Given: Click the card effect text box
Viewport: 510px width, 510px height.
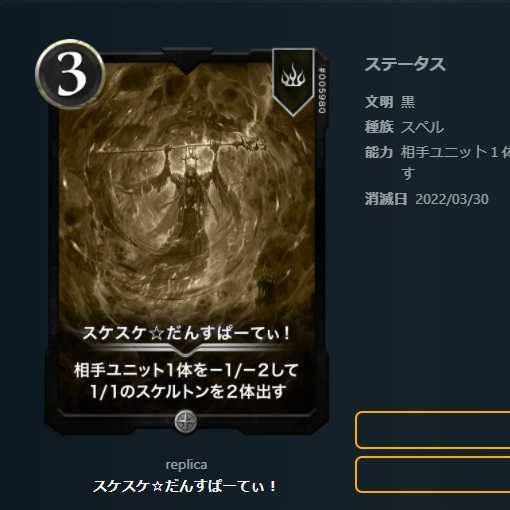Looking at the screenshot, I should coord(186,381).
